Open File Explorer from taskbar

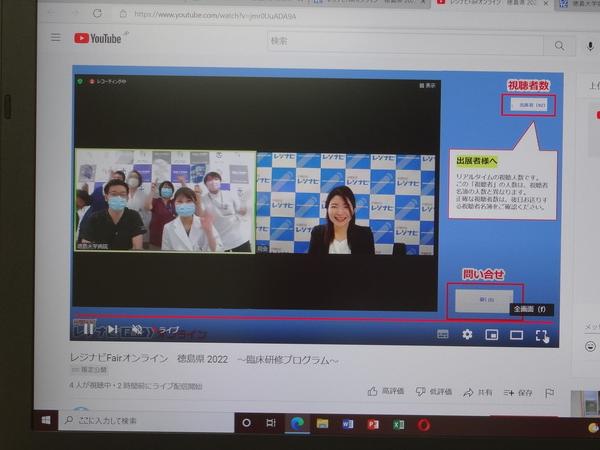322,424
